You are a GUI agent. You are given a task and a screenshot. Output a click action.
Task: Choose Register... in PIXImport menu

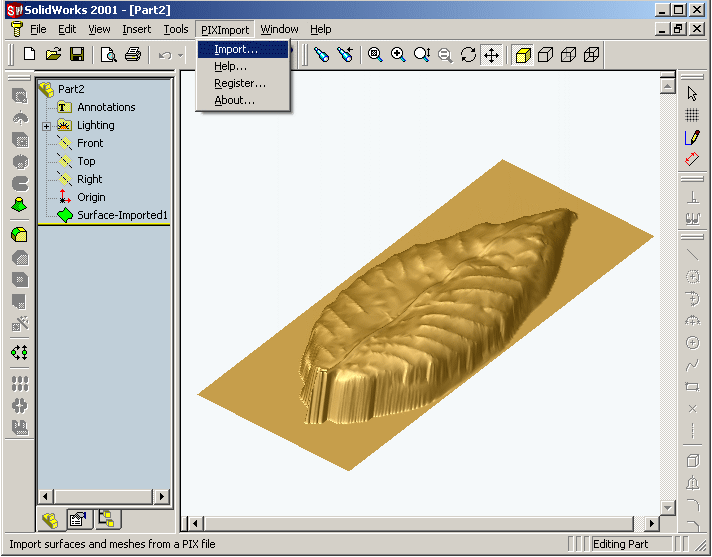click(x=243, y=83)
